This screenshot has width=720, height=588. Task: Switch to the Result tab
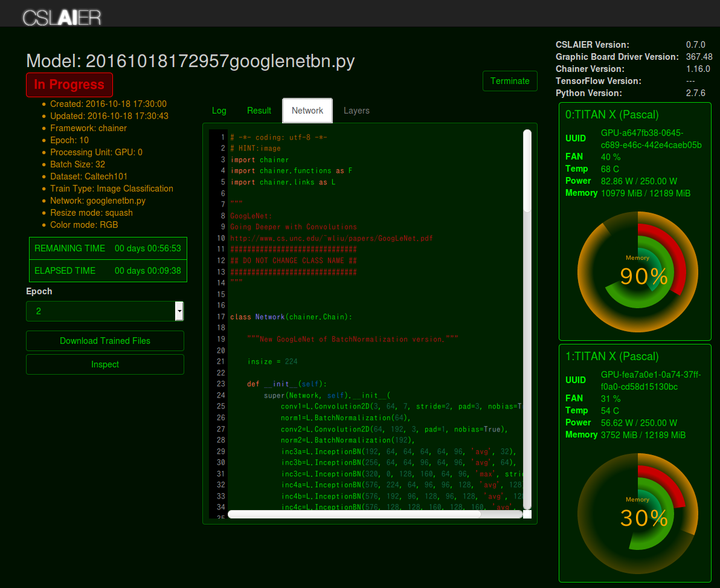[259, 111]
